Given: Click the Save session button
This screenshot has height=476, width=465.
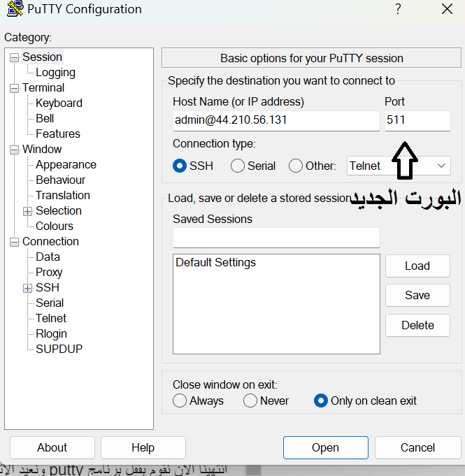Looking at the screenshot, I should [x=417, y=296].
